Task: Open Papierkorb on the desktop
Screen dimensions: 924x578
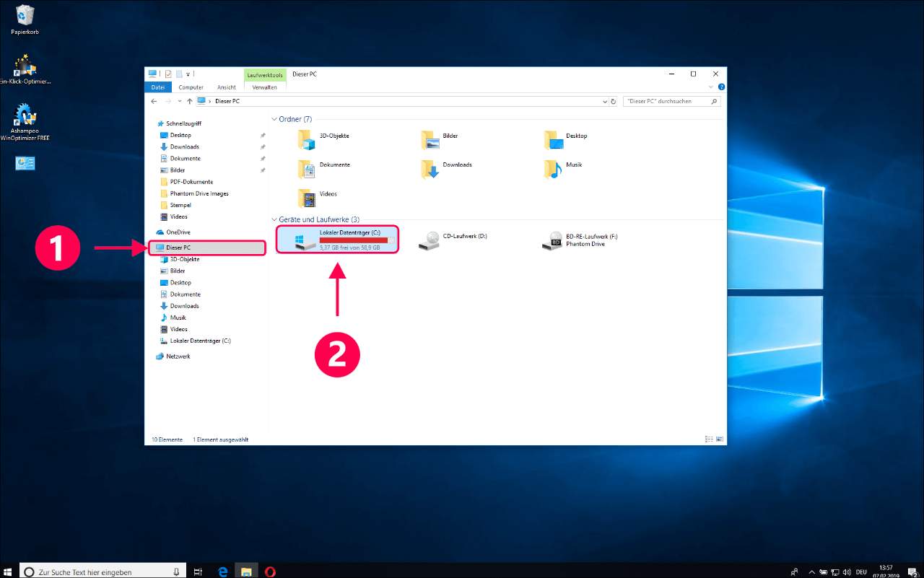Action: pos(25,19)
